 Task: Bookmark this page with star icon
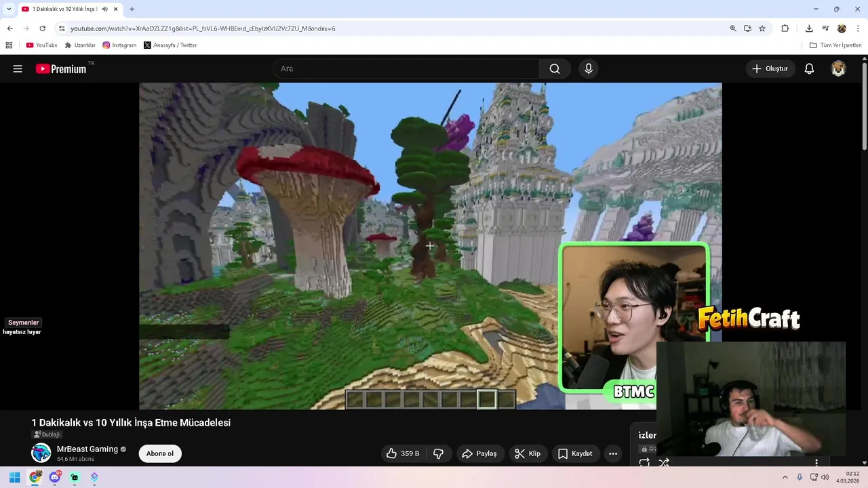[762, 28]
